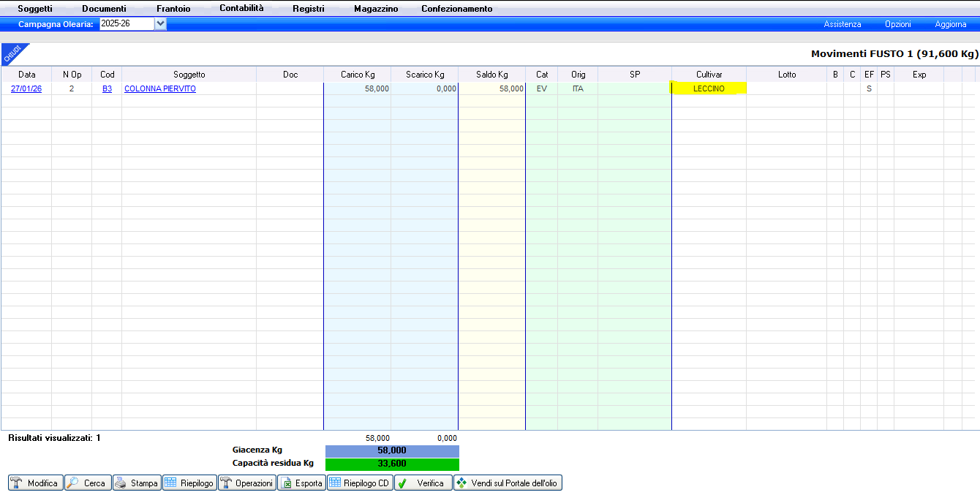Select the EV category cell
Viewport: 980px width, 495px height.
coord(542,88)
